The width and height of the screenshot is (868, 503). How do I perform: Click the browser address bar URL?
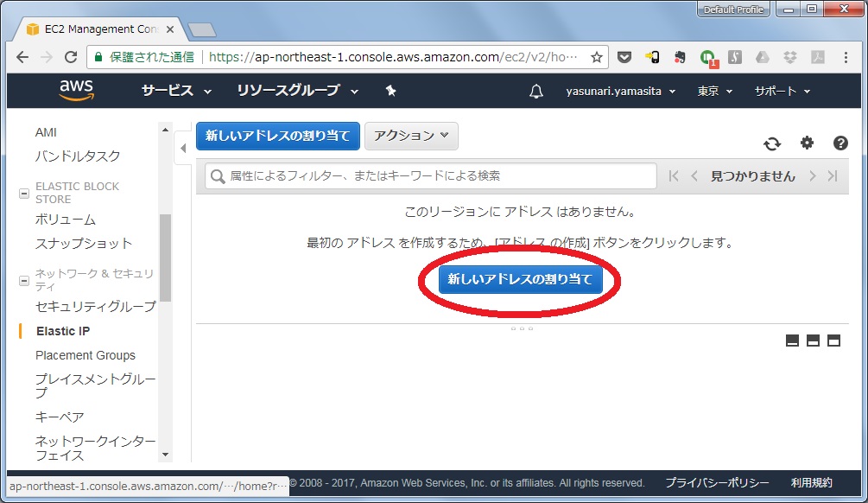(393, 57)
